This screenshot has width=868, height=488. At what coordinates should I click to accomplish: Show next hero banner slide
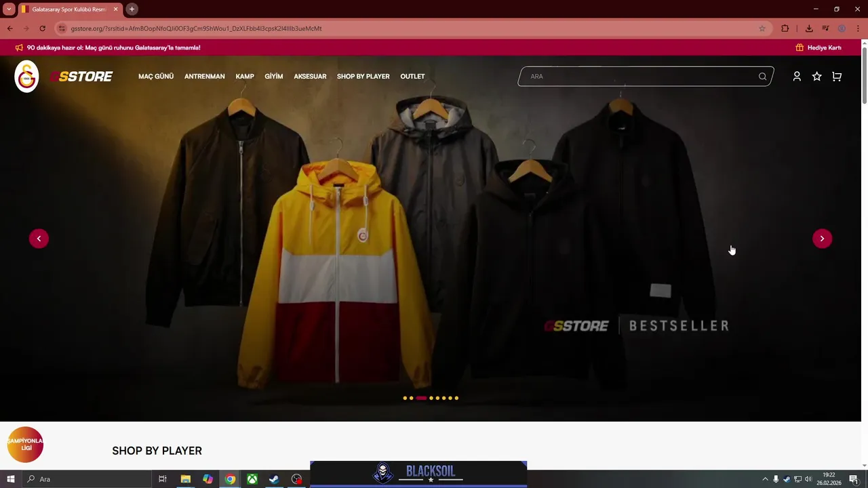(822, 239)
